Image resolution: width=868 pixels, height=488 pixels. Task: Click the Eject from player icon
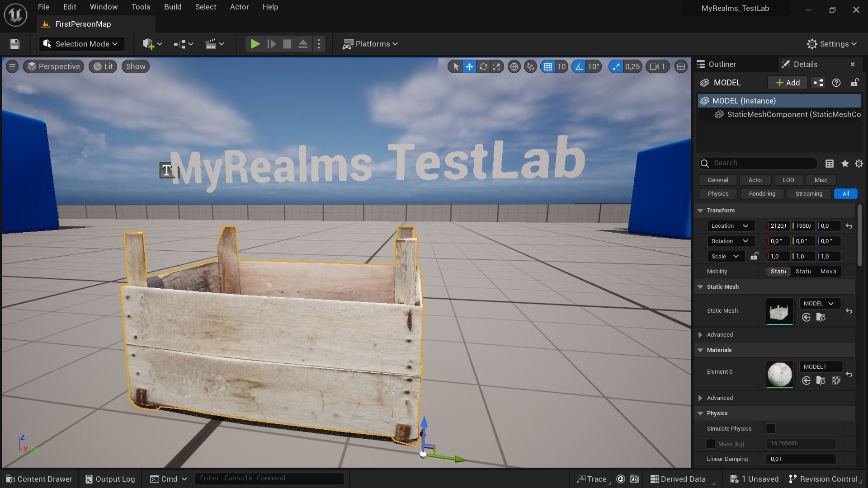coord(303,44)
